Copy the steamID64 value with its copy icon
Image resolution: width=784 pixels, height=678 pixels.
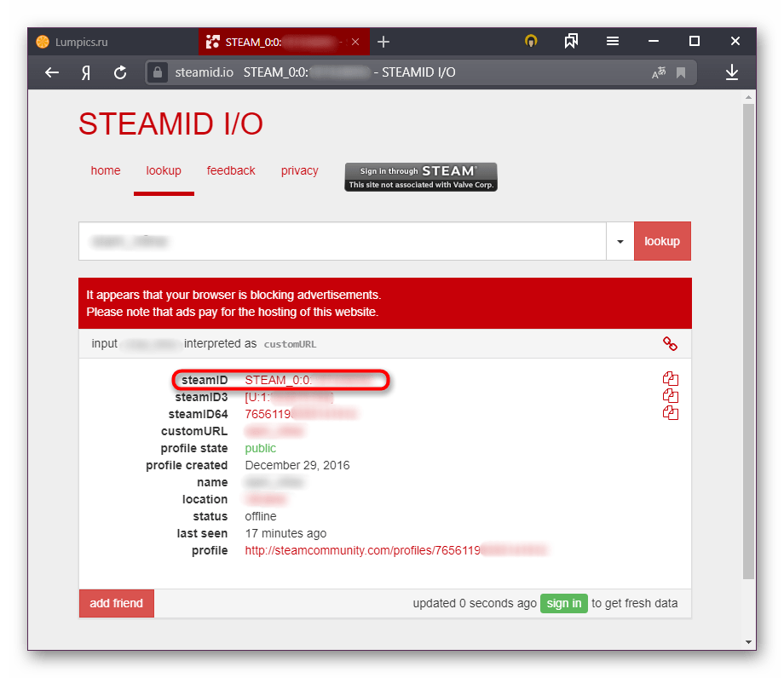[x=671, y=413]
